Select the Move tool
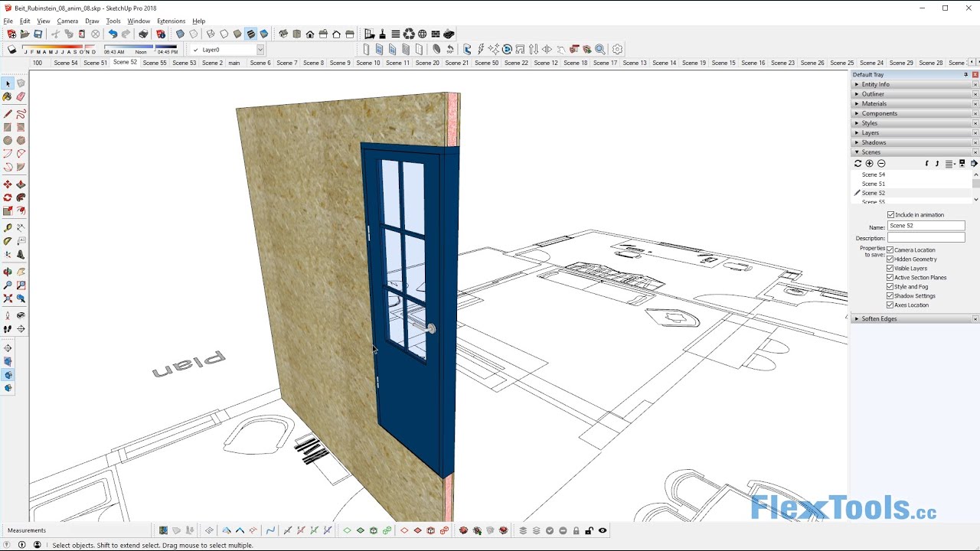980x551 pixels. point(8,184)
